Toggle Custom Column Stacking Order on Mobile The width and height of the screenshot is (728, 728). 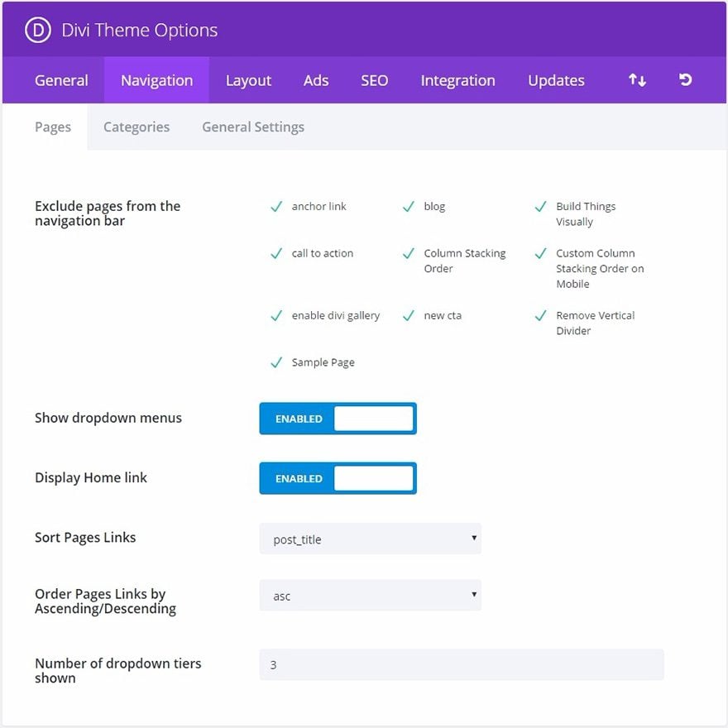pyautogui.click(x=541, y=253)
